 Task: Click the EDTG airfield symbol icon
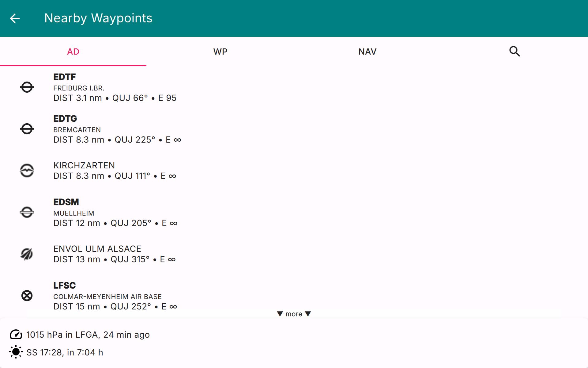click(27, 129)
